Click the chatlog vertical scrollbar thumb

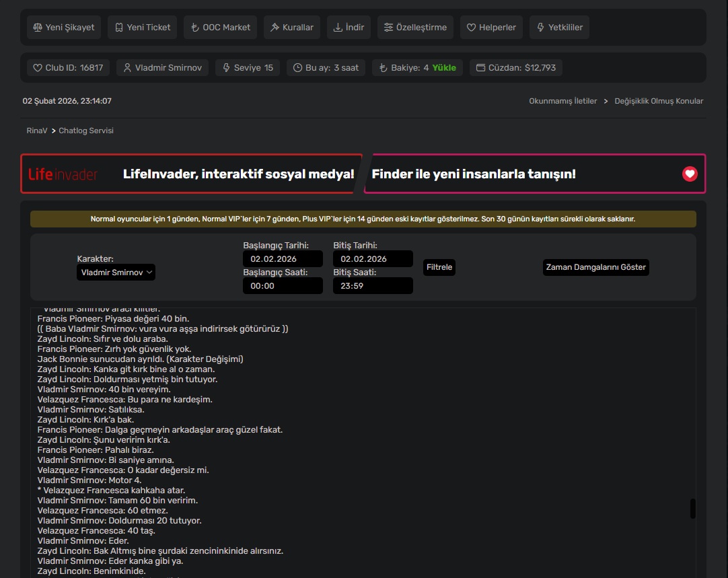[x=693, y=509]
